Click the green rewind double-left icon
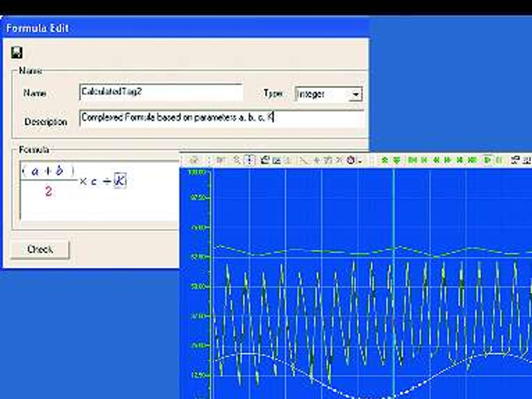The image size is (532, 399). click(436, 160)
